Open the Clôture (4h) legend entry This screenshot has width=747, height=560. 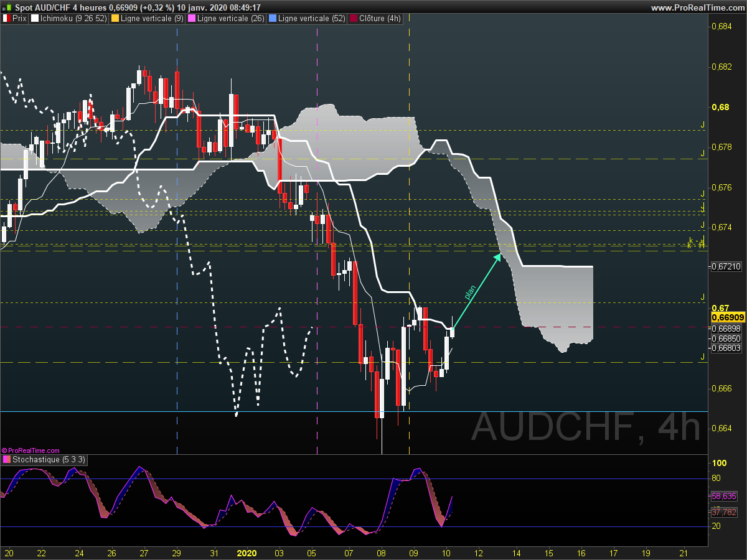coord(375,19)
